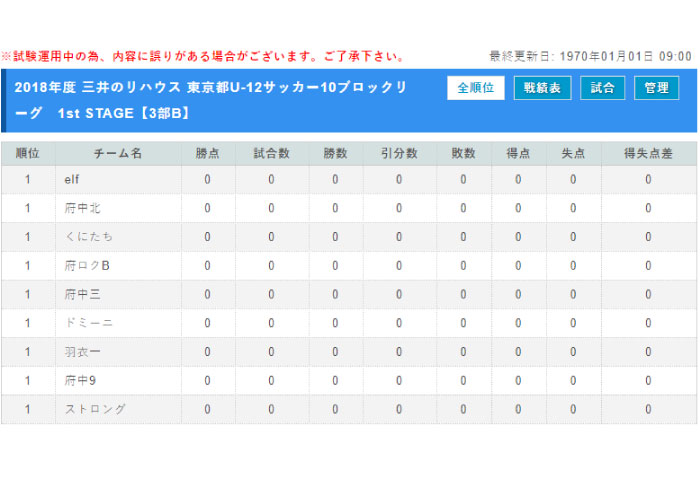Select the elf team row name
The width and height of the screenshot is (700, 500).
point(72,180)
